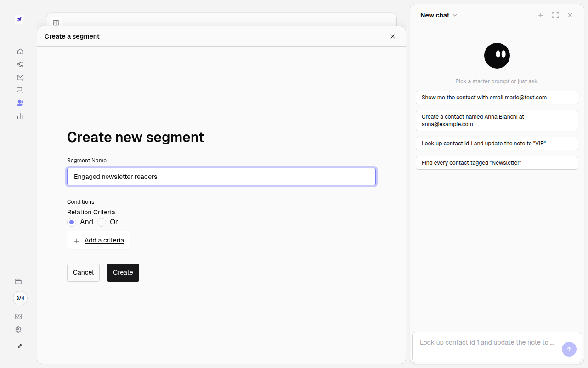Image resolution: width=588 pixels, height=368 pixels.
Task: Click the Create button
Action: point(123,272)
